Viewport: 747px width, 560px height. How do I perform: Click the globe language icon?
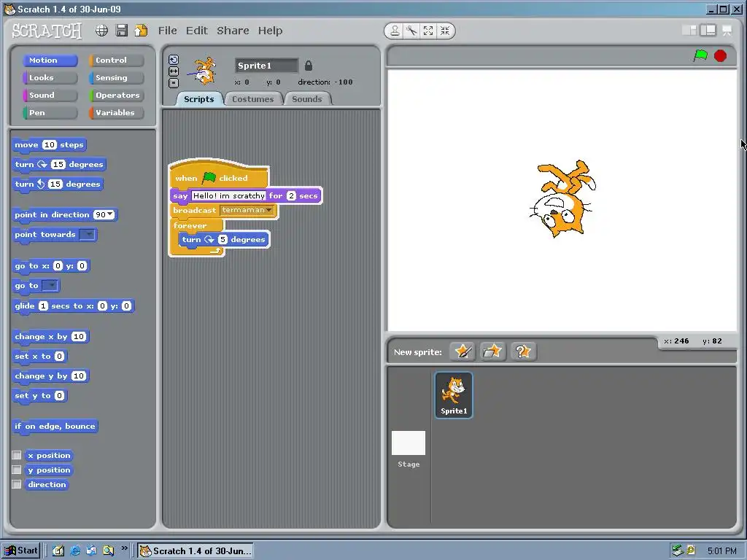pos(101,31)
